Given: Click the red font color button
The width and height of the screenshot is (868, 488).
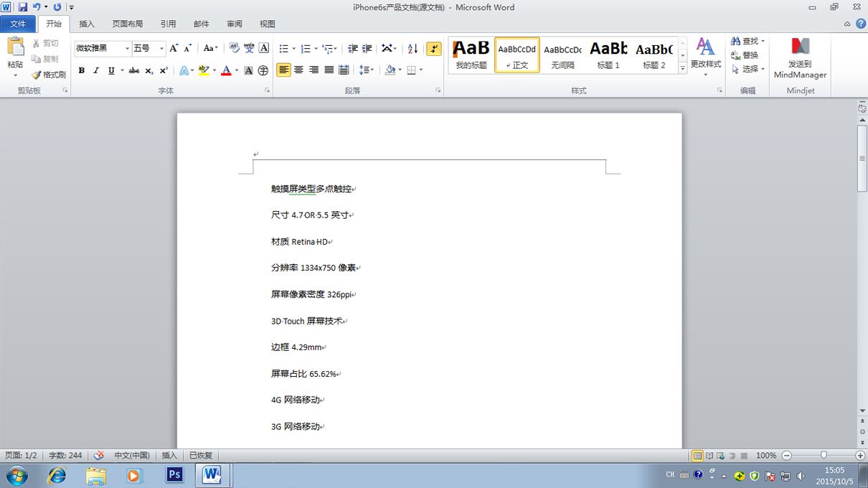Looking at the screenshot, I should [x=226, y=70].
